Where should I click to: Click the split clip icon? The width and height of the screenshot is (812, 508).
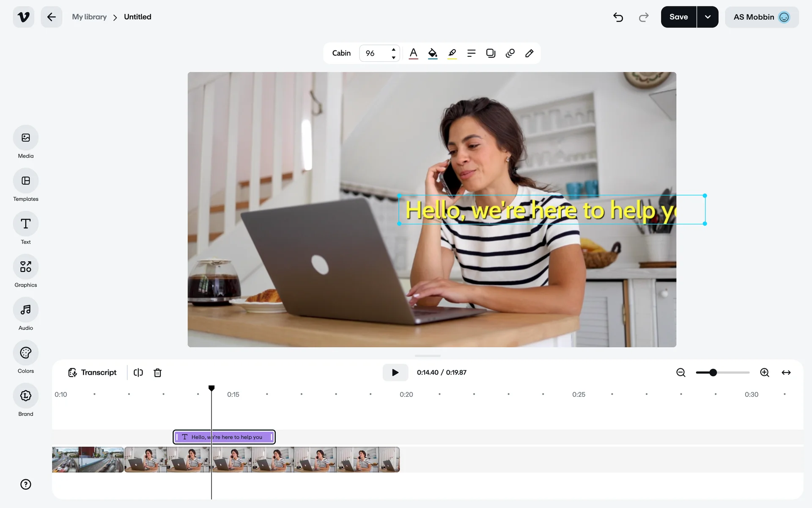click(138, 373)
